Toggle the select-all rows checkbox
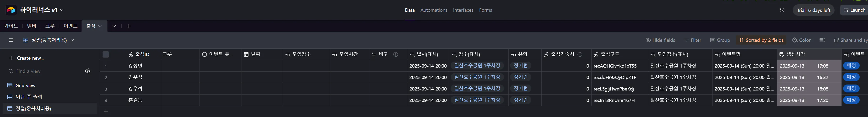 (x=106, y=54)
